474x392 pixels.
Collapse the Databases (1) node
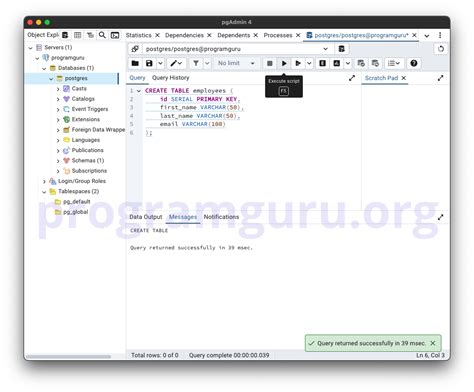click(44, 68)
